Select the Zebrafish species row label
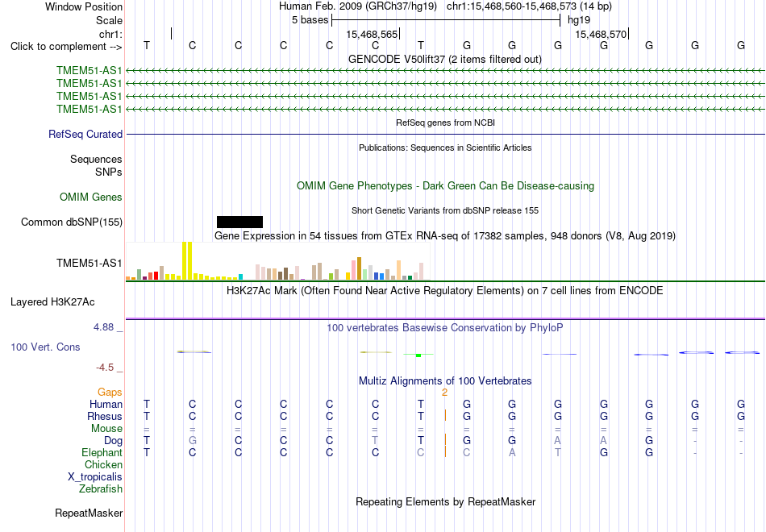The height and width of the screenshot is (532, 766). pyautogui.click(x=101, y=489)
